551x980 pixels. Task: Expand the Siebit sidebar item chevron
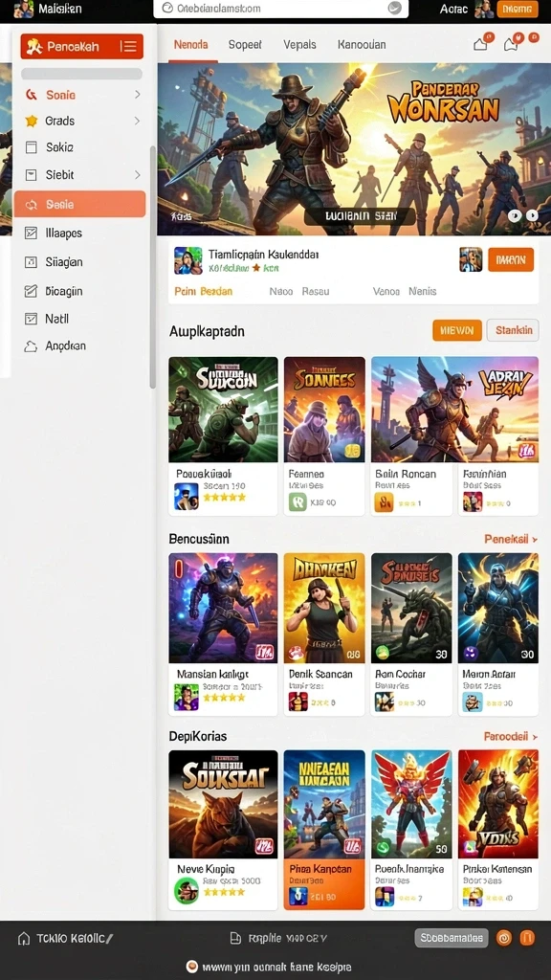(x=137, y=175)
